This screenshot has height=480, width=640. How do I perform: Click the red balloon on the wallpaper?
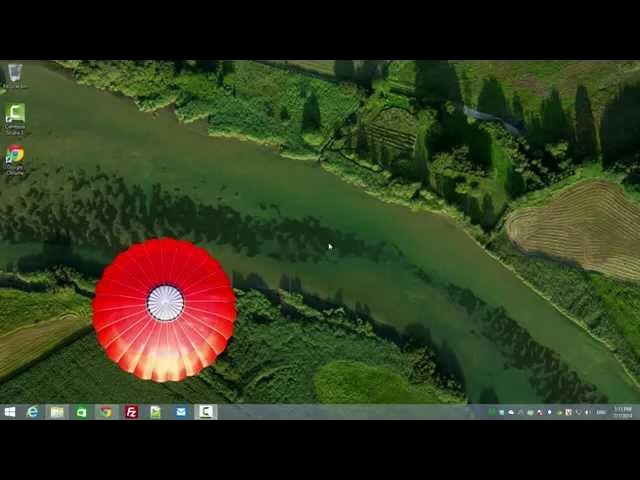click(164, 309)
